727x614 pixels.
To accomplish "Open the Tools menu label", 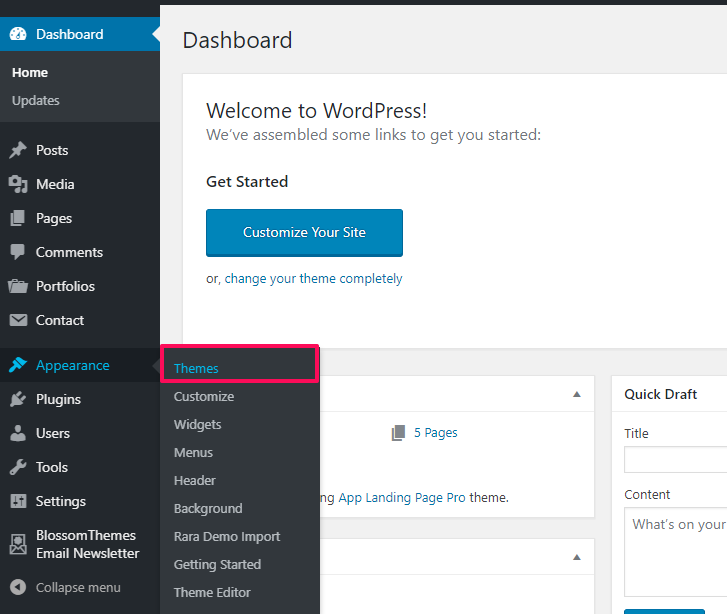I will pos(52,467).
